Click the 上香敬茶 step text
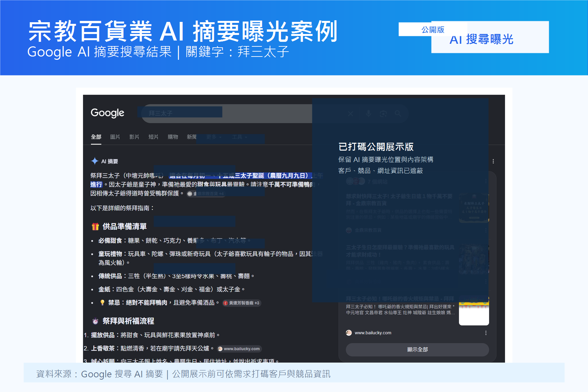Screen dimensions: 588x392 point(152,349)
